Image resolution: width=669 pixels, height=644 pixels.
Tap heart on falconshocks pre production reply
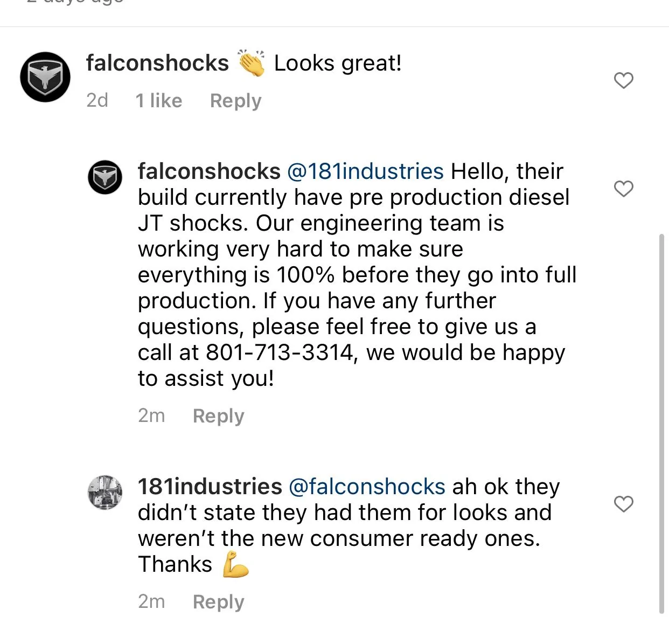click(x=624, y=189)
